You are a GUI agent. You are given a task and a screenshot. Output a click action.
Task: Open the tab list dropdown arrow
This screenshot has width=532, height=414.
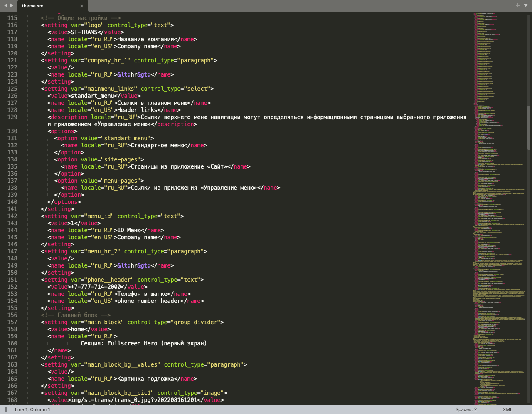[526, 5]
